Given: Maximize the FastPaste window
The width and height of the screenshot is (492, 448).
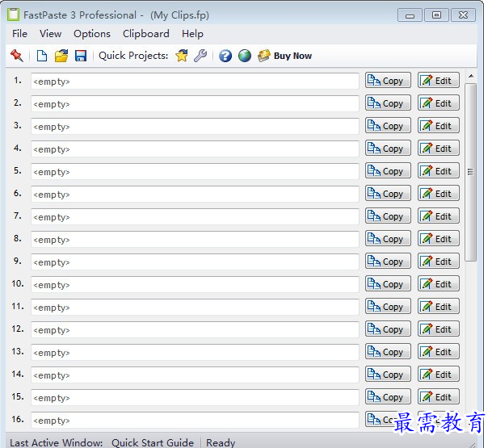Looking at the screenshot, I should point(436,15).
